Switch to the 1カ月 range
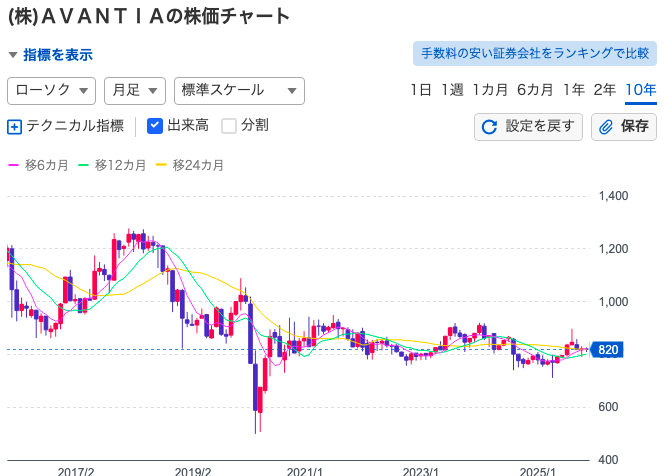The width and height of the screenshot is (665, 476). click(490, 90)
